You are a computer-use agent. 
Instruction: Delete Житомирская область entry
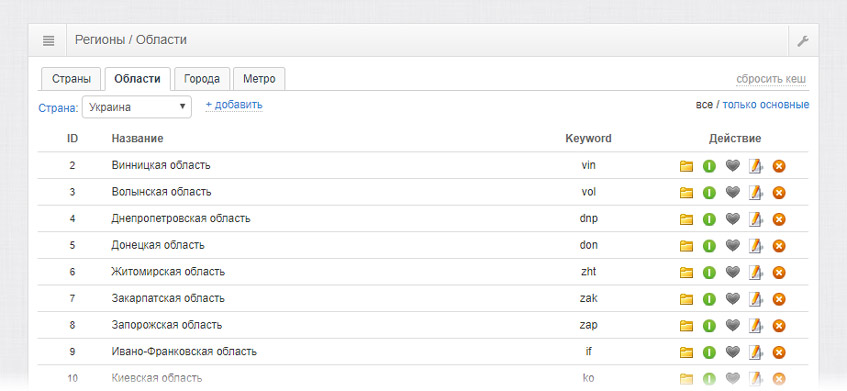click(x=778, y=273)
